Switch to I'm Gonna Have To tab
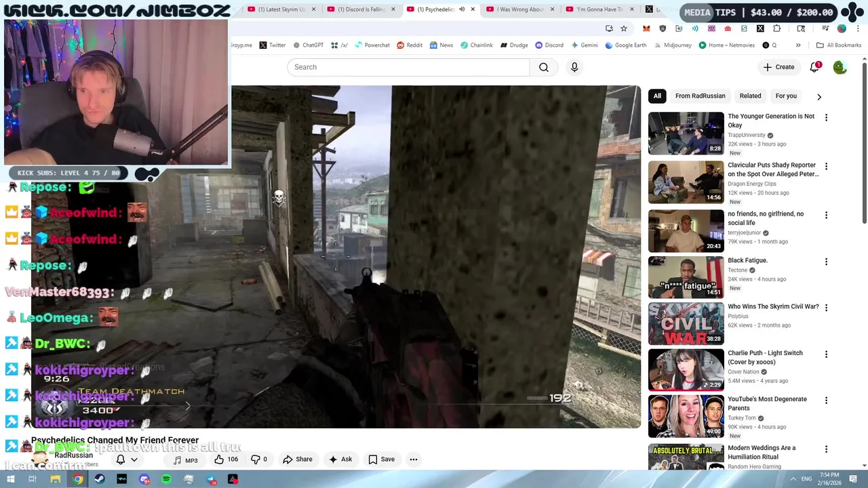 pos(599,9)
